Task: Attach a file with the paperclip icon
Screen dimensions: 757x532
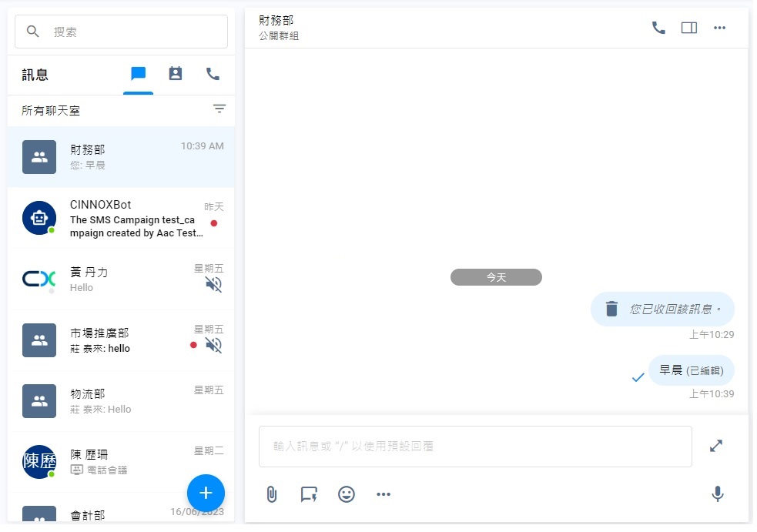Action: (271, 494)
